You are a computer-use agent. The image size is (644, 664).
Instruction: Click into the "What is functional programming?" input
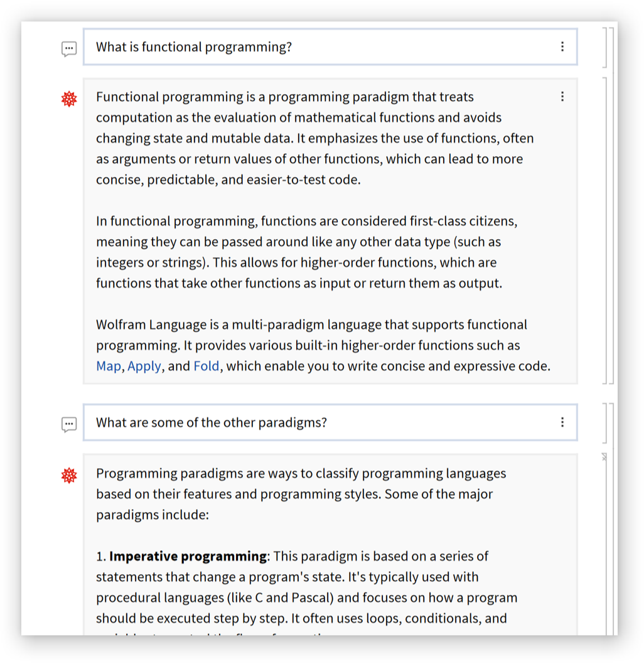click(x=314, y=47)
